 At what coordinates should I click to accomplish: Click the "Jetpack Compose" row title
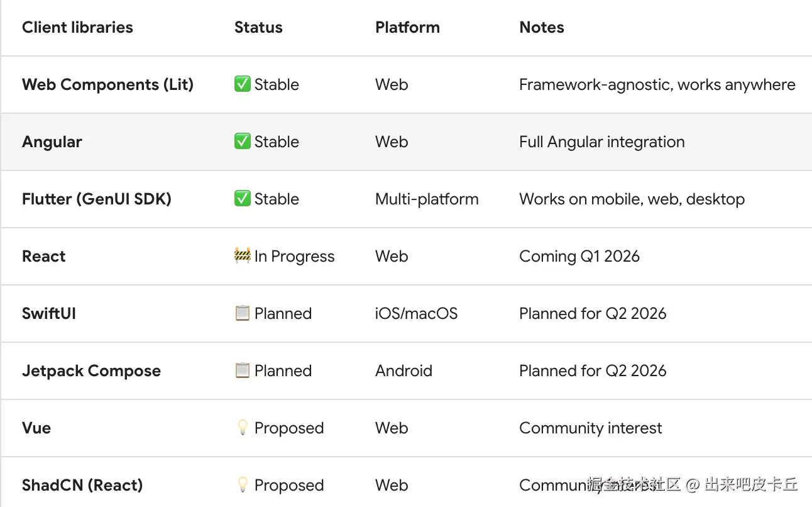click(x=91, y=370)
